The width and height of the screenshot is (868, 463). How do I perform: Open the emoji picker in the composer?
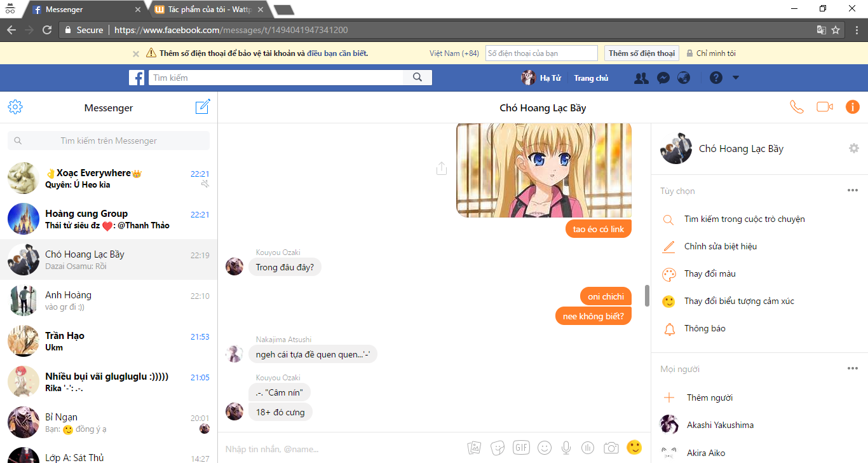(x=544, y=448)
